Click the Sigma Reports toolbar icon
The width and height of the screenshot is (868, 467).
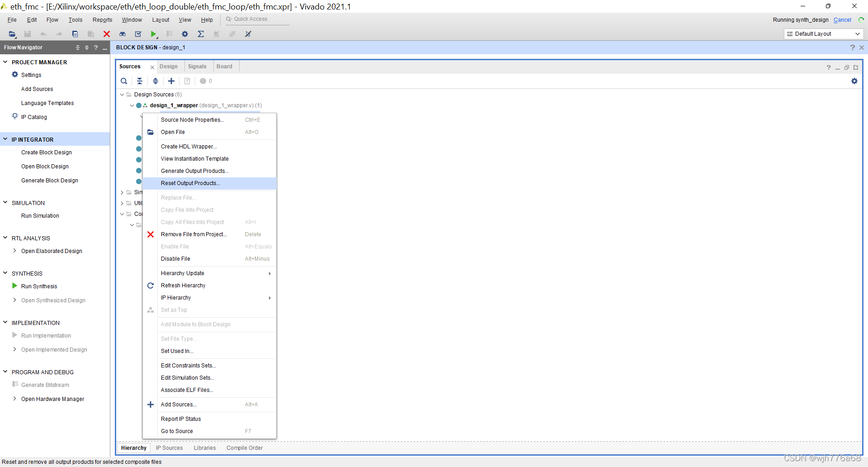pyautogui.click(x=201, y=34)
